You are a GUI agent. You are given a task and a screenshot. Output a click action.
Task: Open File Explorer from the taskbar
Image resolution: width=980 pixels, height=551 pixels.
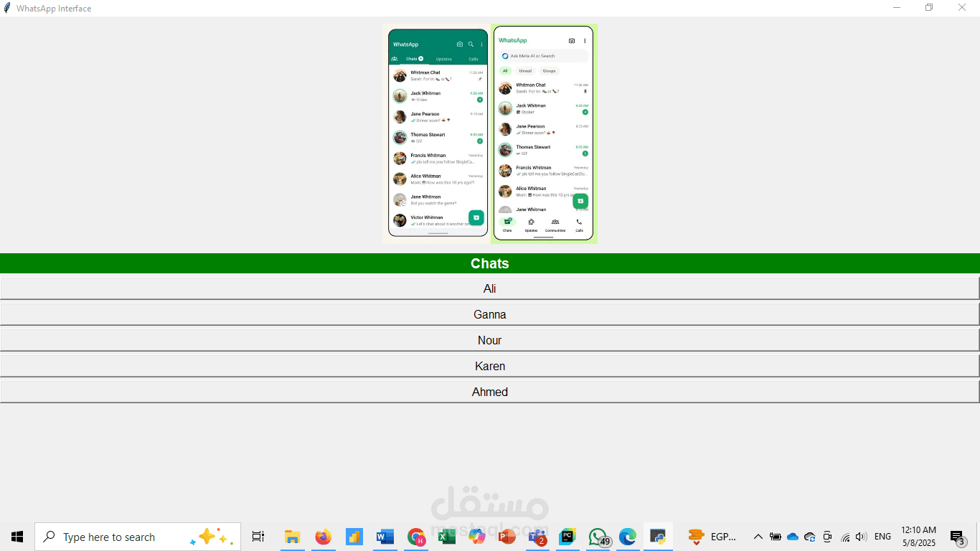292,537
